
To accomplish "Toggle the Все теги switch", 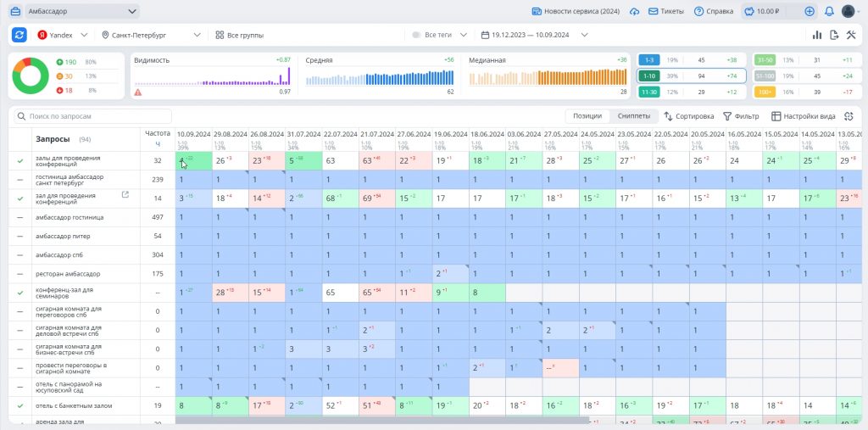I will click(416, 36).
